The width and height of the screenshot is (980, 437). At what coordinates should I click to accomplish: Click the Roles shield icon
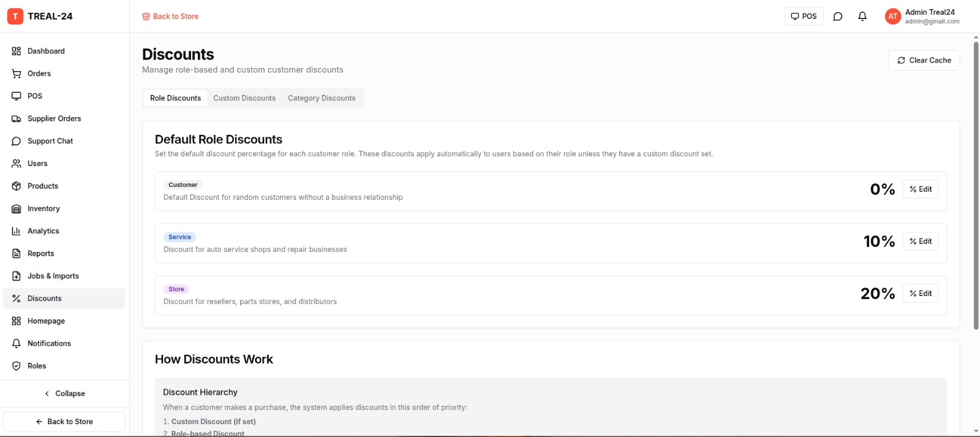coord(17,366)
